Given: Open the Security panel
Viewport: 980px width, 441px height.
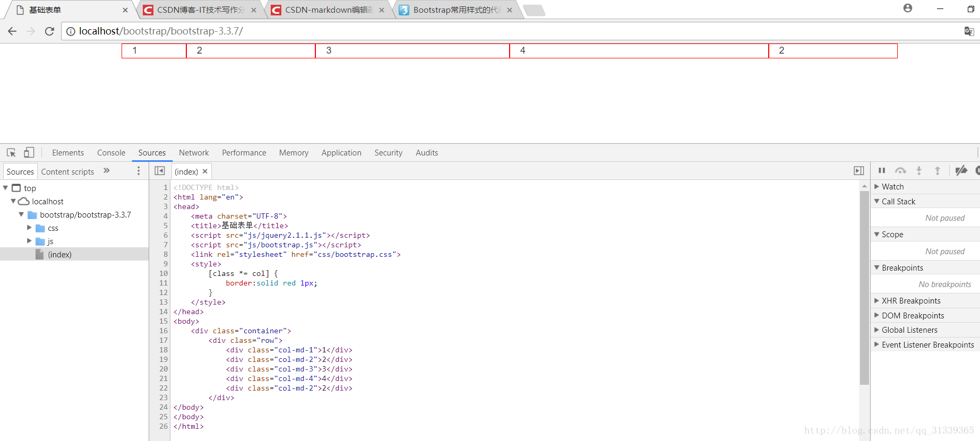Looking at the screenshot, I should [x=389, y=153].
